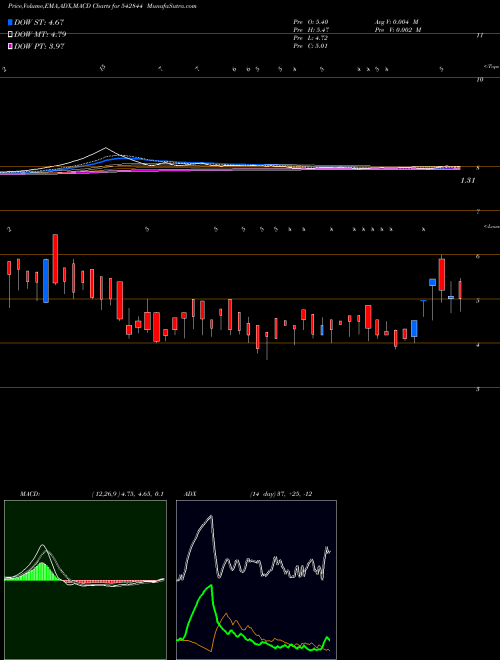Select the 'DOW ST: 4.67' label
Image resolution: width=500 pixels, height=660 pixels.
[39, 22]
